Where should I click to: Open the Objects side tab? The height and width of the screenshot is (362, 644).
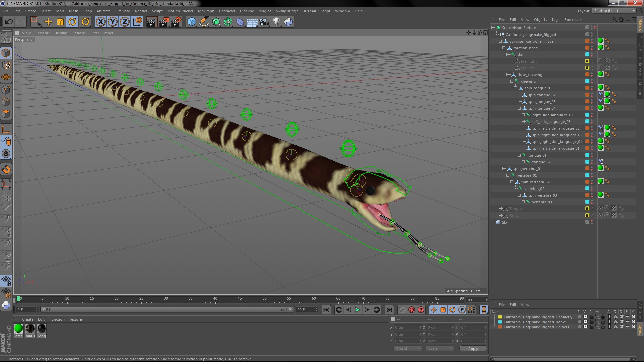point(640,24)
